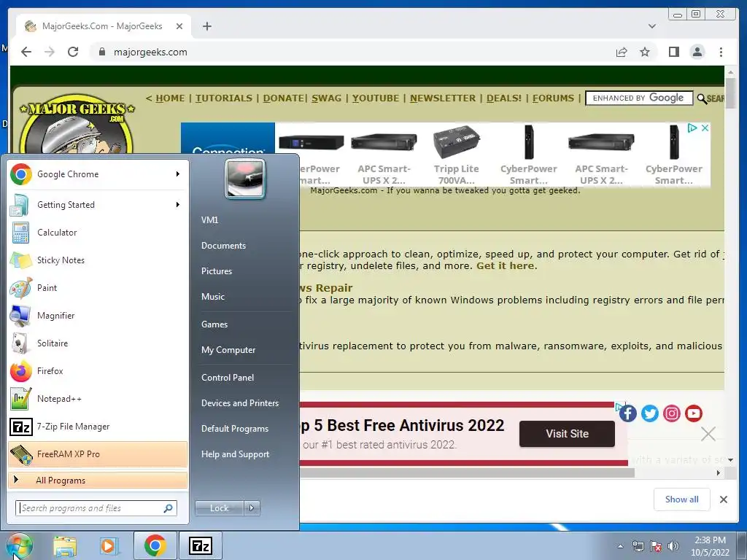747x560 pixels.
Task: Open Documents from Start menu
Action: click(x=223, y=246)
